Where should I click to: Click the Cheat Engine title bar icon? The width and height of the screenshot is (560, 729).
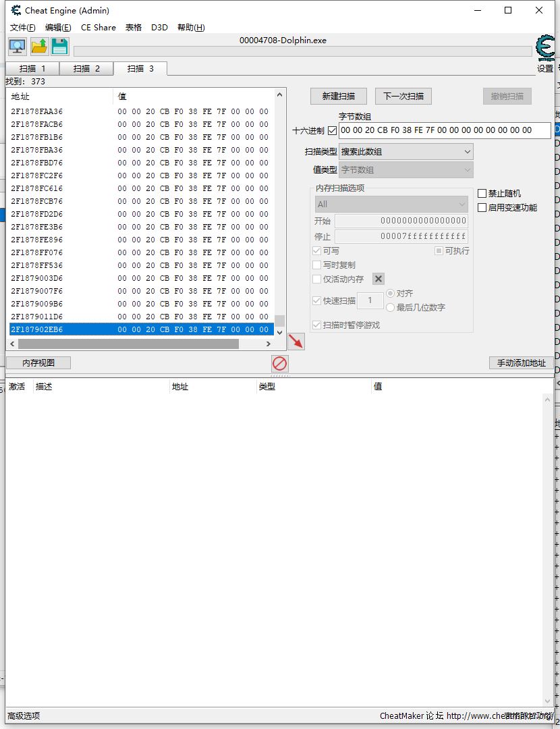pyautogui.click(x=16, y=10)
